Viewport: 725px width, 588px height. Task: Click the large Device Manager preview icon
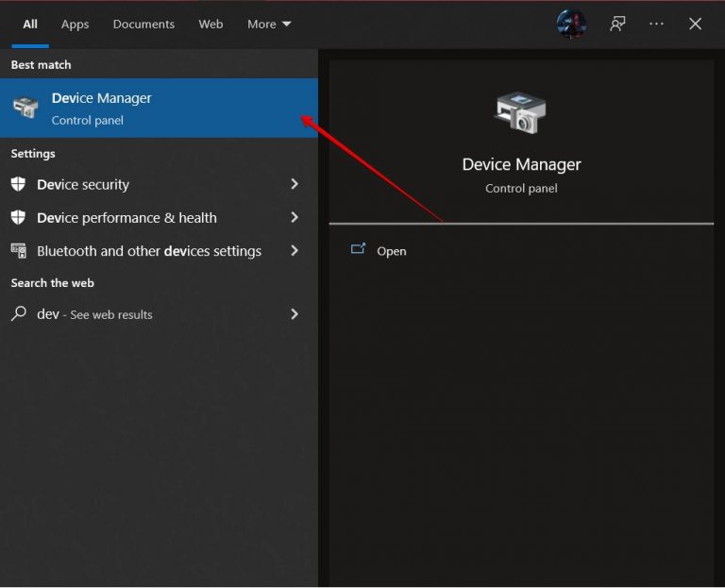(x=521, y=113)
